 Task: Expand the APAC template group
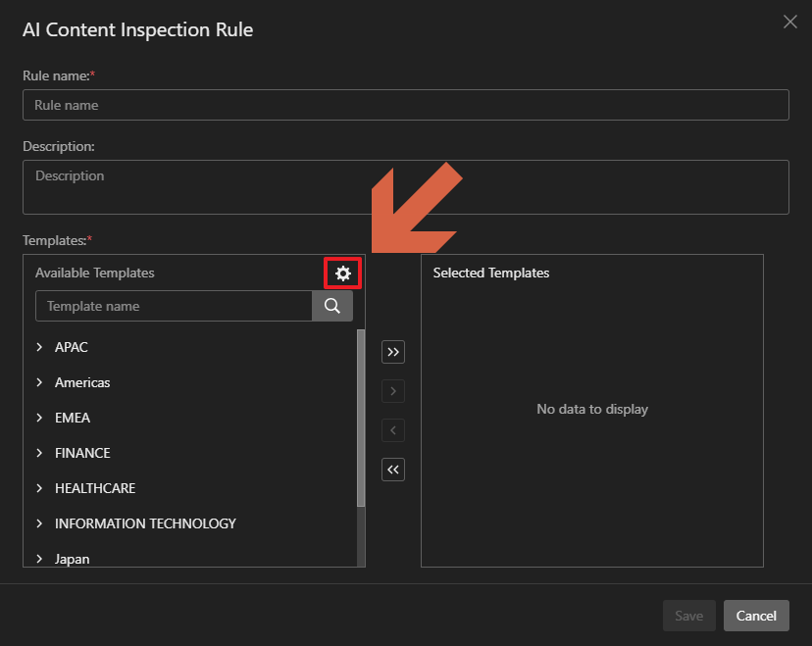[x=40, y=347]
